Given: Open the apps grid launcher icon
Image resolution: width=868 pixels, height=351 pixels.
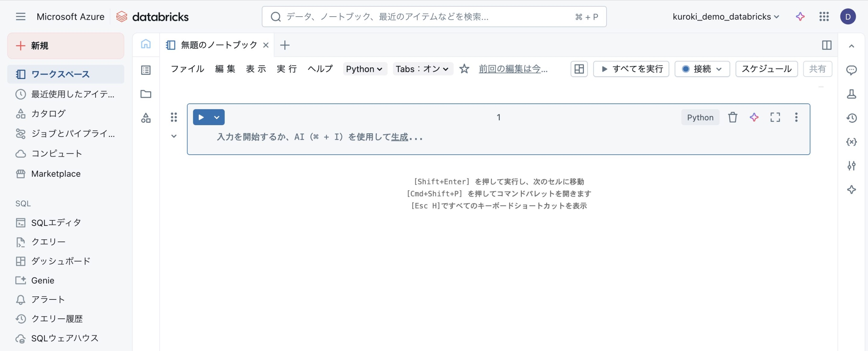Looking at the screenshot, I should pyautogui.click(x=824, y=17).
